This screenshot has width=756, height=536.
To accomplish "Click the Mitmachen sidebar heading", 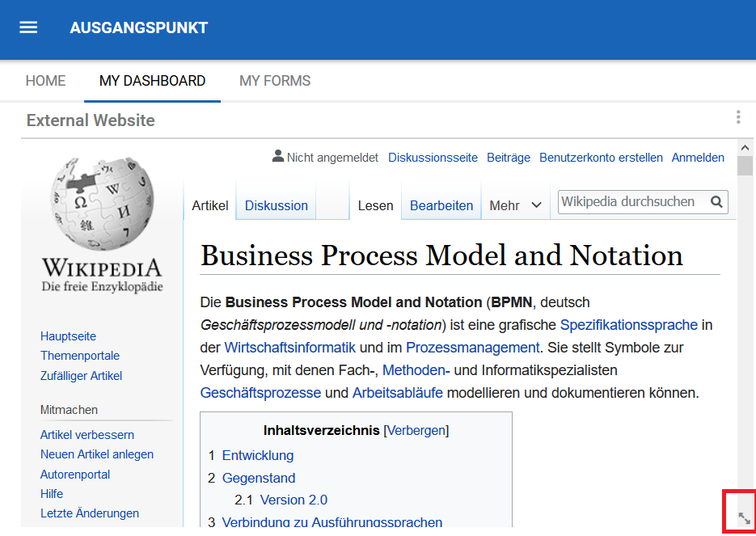I will (x=69, y=410).
